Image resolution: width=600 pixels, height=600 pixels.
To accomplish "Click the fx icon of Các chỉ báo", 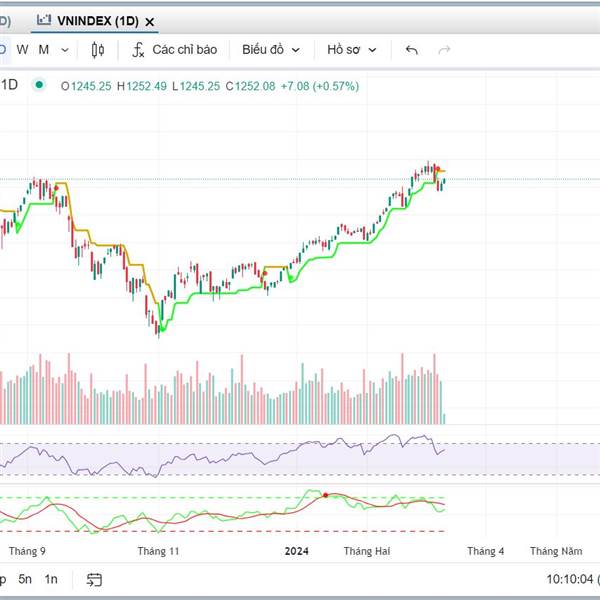I will [x=138, y=50].
